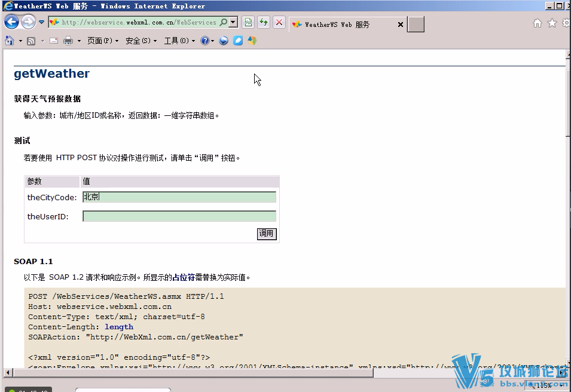
Task: Click the SOAPAction line in the sample
Action: pyautogui.click(x=136, y=337)
